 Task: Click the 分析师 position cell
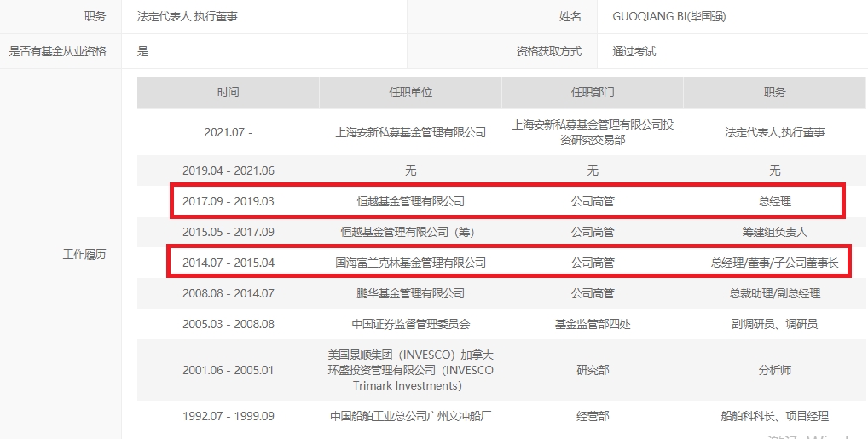pos(774,370)
